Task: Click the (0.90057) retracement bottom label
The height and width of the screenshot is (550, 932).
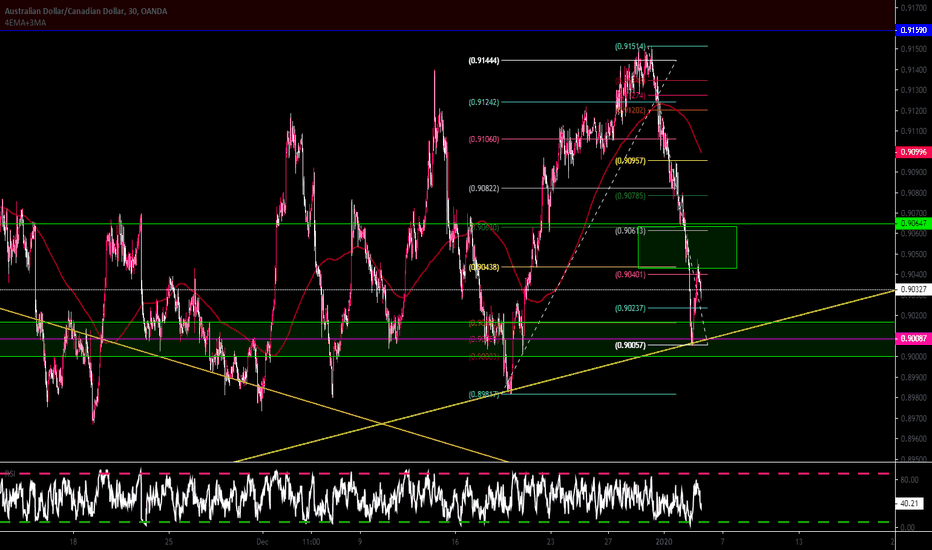Action: tap(630, 345)
